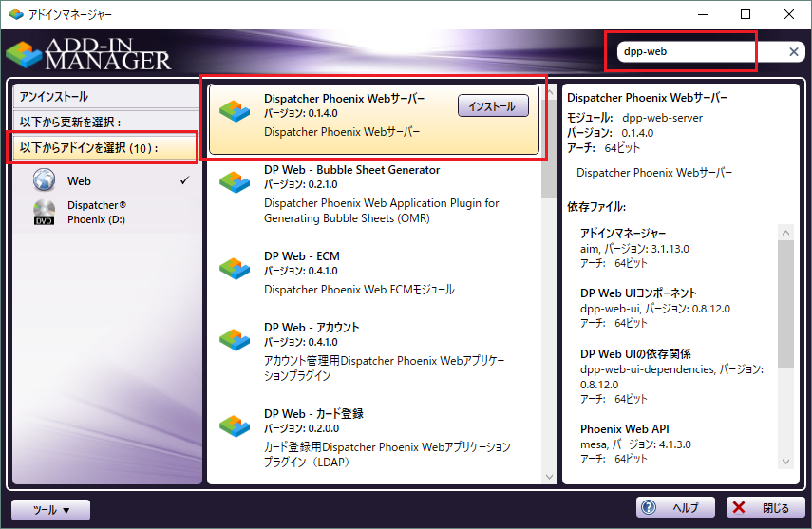Select the 以下から更新を選択 section

pos(106,122)
